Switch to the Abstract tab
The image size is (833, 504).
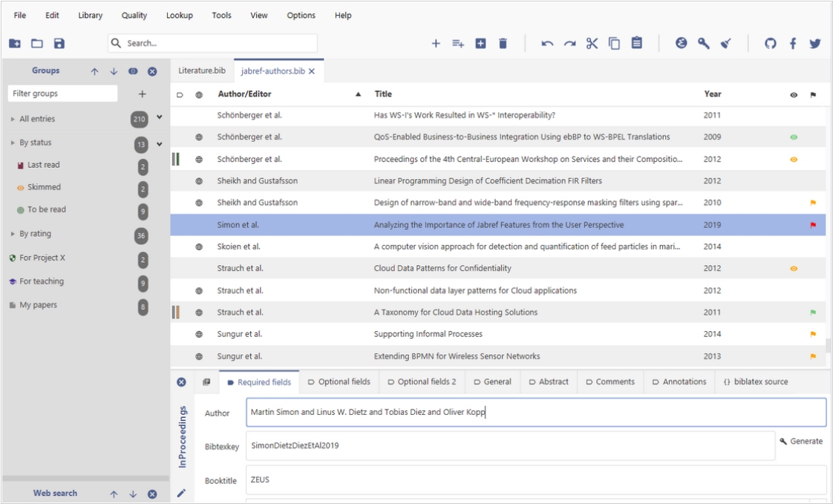[x=548, y=382]
